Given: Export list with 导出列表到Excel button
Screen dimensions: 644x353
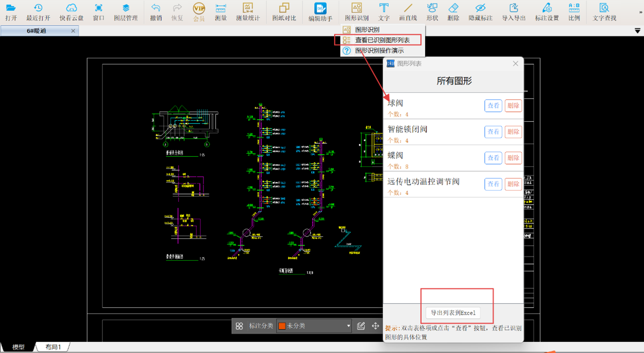Looking at the screenshot, I should [453, 313].
